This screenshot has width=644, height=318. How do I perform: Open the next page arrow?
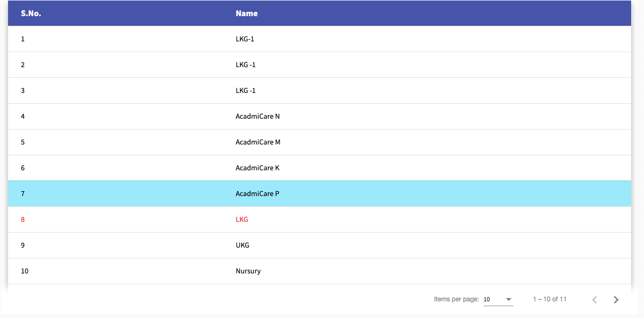point(616,299)
